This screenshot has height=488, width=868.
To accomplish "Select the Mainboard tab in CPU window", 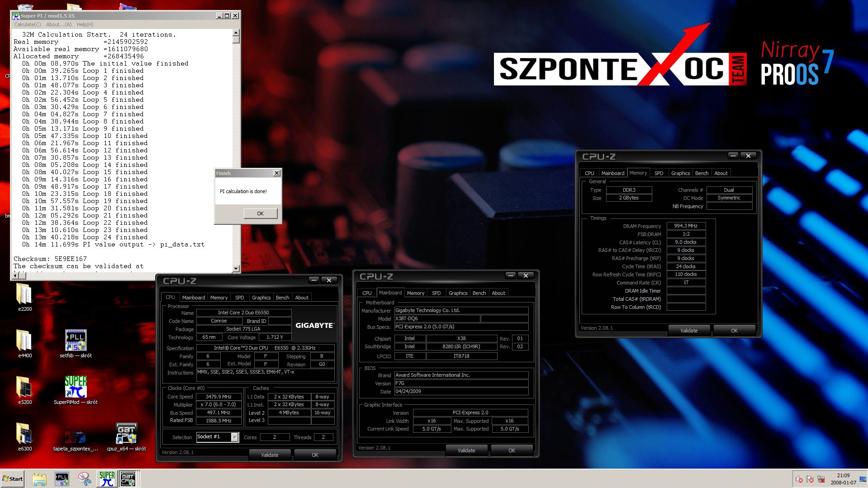I will pyautogui.click(x=194, y=298).
